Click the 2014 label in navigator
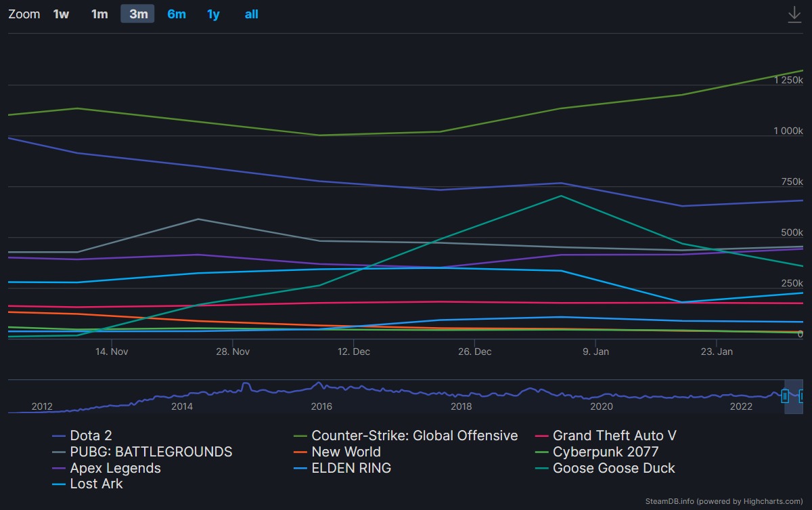 [182, 406]
